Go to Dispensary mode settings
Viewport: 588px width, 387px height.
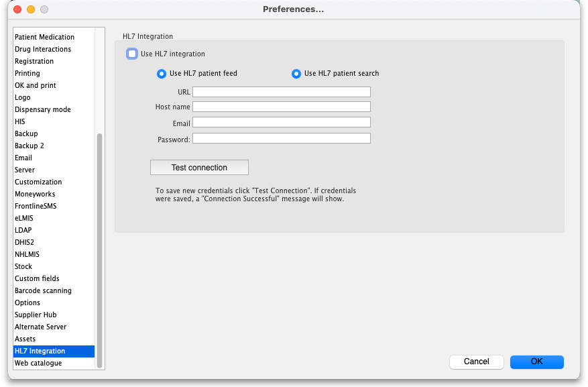click(x=42, y=109)
